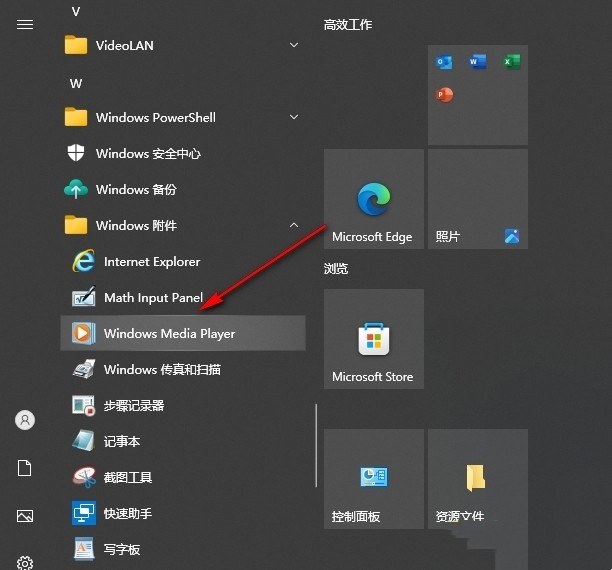The image size is (612, 570).
Task: Open the 控制面板 (Control Panel) tile
Action: coord(373,479)
